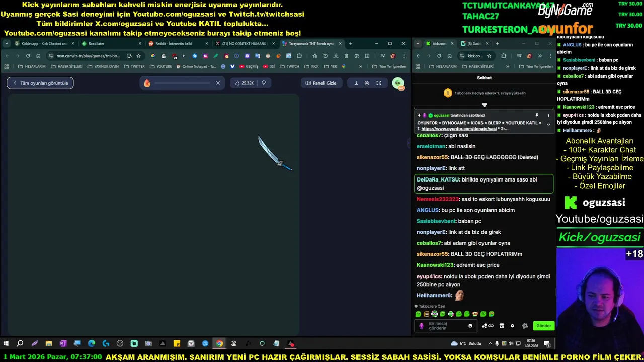The image size is (644, 362).
Task: Open new tab in left browser
Action: [x=351, y=44]
